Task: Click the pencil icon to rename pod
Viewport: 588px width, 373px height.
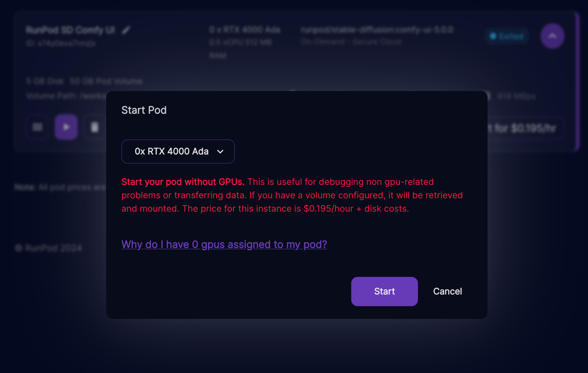Action: pyautogui.click(x=126, y=30)
